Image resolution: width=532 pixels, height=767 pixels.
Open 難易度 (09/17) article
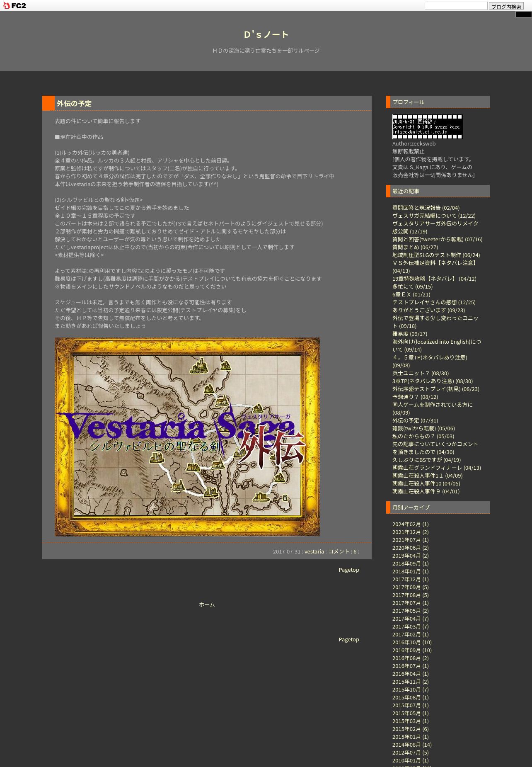(x=410, y=334)
